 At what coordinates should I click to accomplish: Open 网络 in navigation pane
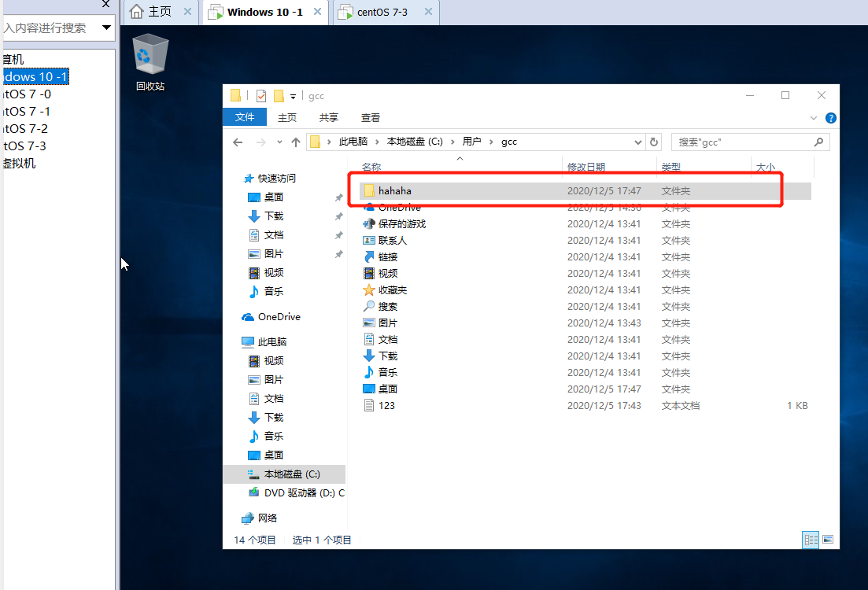pos(260,518)
